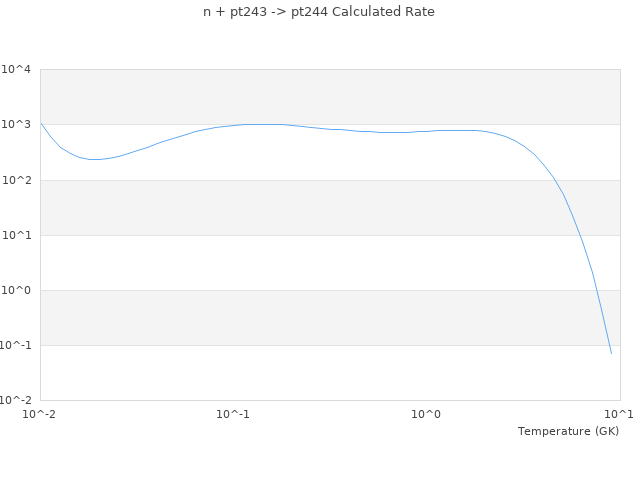
Task: Click the curve's starting point at left edge
Action: pyautogui.click(x=41, y=123)
